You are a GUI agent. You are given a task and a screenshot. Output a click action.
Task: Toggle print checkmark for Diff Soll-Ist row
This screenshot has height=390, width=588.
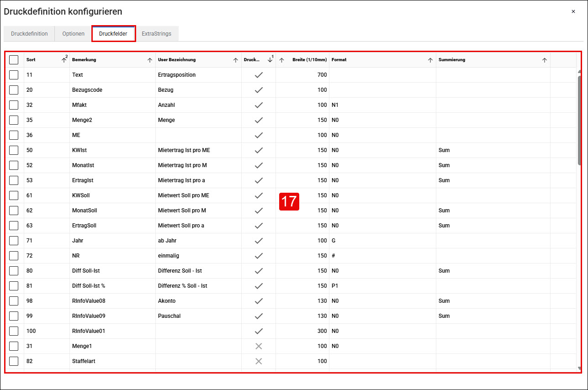coord(259,271)
